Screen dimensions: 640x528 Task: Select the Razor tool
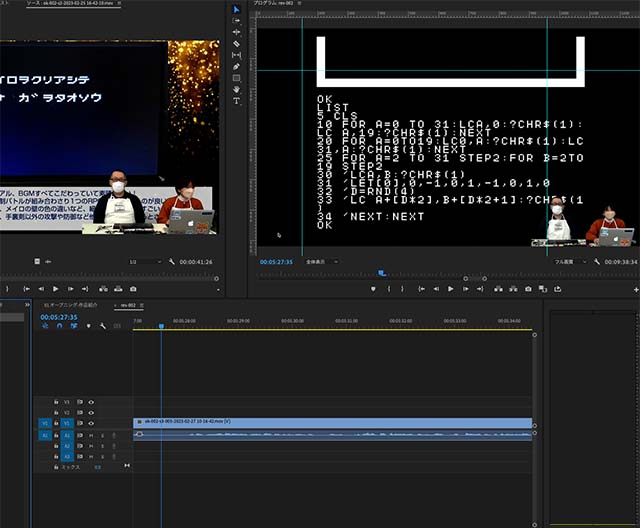coord(237,43)
